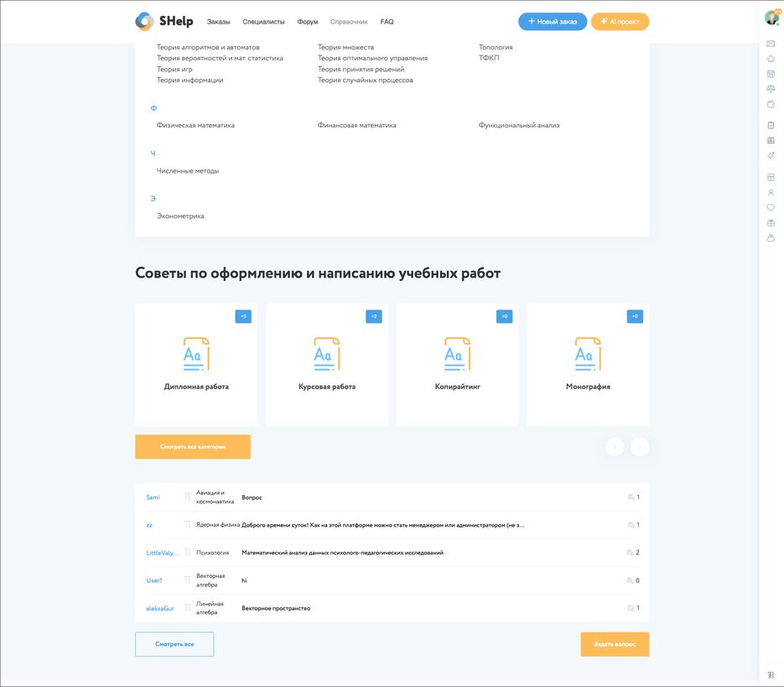This screenshot has height=687, width=784.
Task: Open the Топология link
Action: [496, 47]
